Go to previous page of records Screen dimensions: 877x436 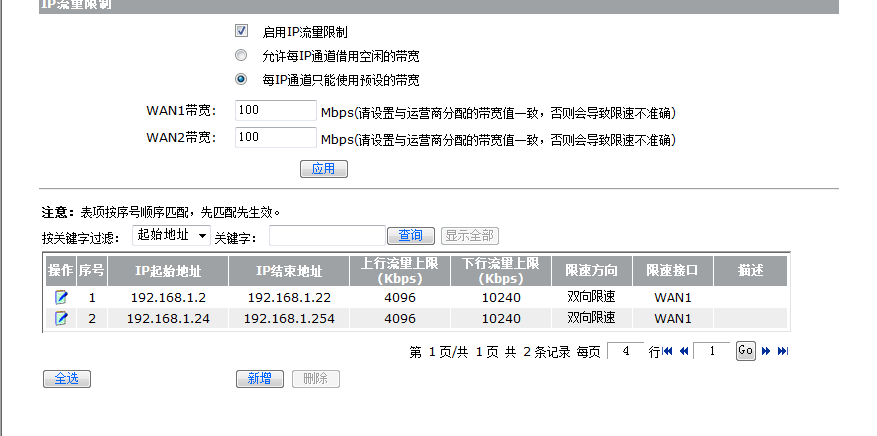click(x=683, y=351)
